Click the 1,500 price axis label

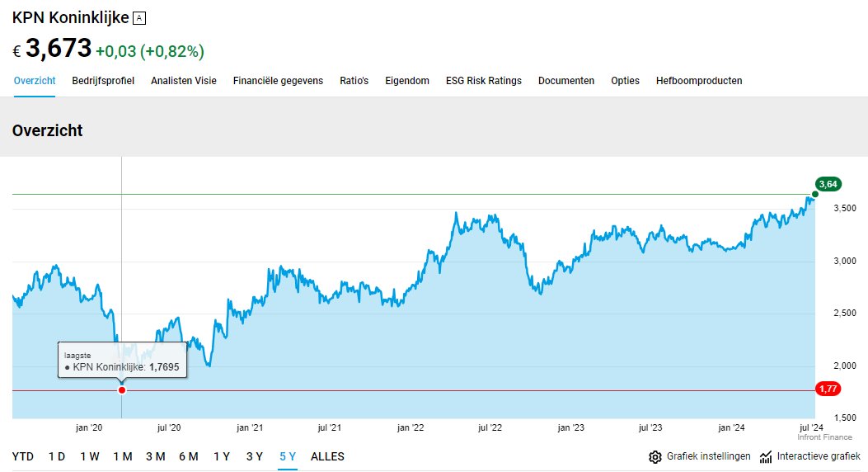tap(845, 418)
